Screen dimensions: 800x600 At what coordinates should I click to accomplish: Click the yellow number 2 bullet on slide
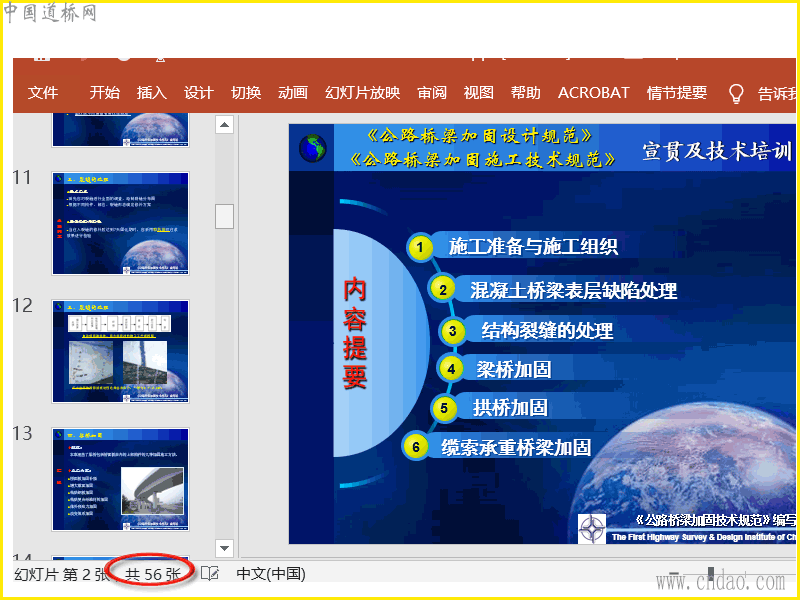click(442, 290)
